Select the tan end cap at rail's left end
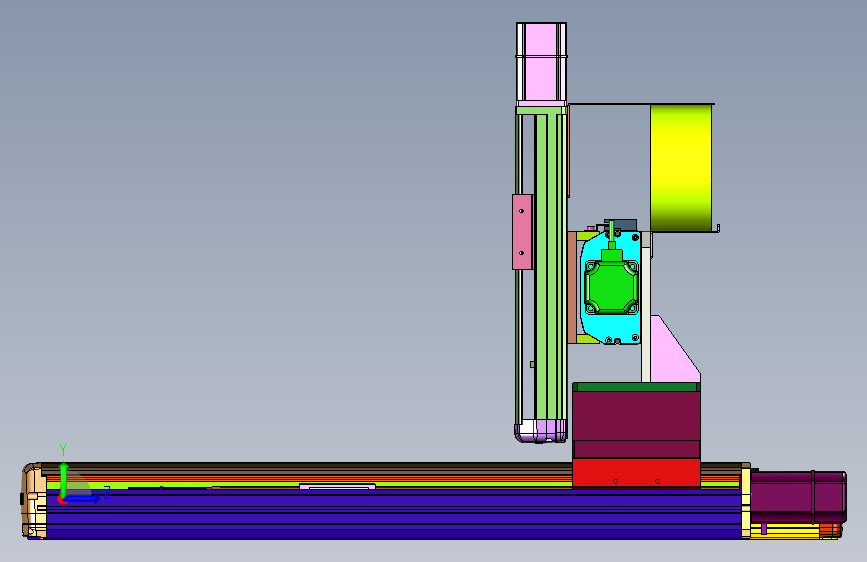 (x=34, y=501)
